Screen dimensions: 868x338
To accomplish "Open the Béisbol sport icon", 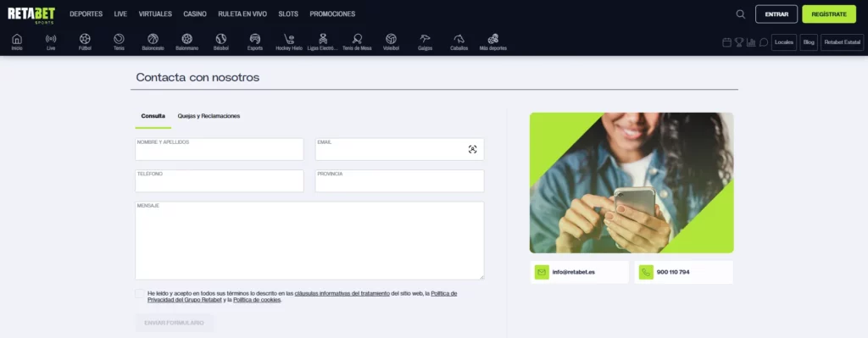I will point(221,39).
